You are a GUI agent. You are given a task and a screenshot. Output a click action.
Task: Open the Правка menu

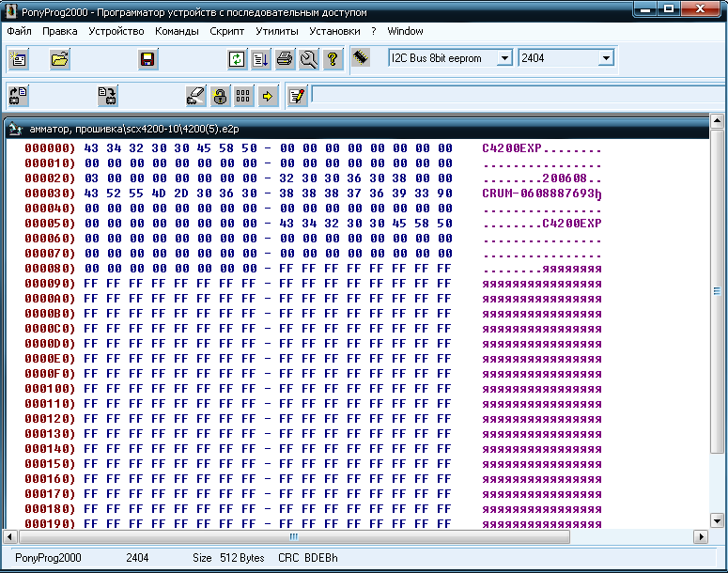[60, 31]
